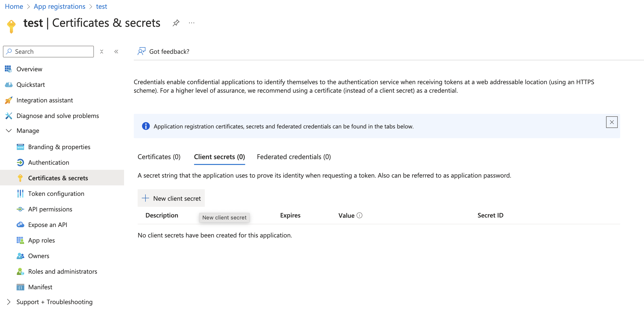Click New client secret button
This screenshot has height=326, width=644.
pyautogui.click(x=171, y=198)
